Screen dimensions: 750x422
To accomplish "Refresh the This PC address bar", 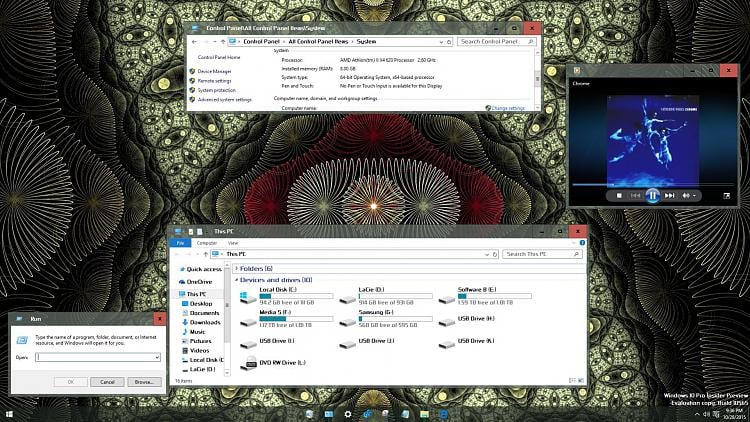I will point(495,254).
